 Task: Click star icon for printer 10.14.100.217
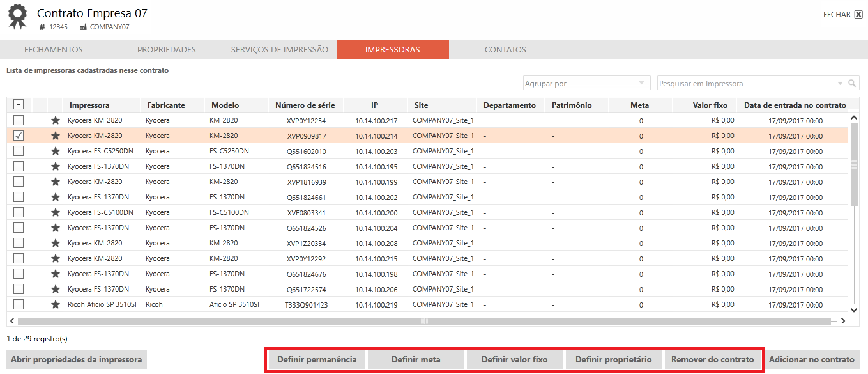point(56,120)
